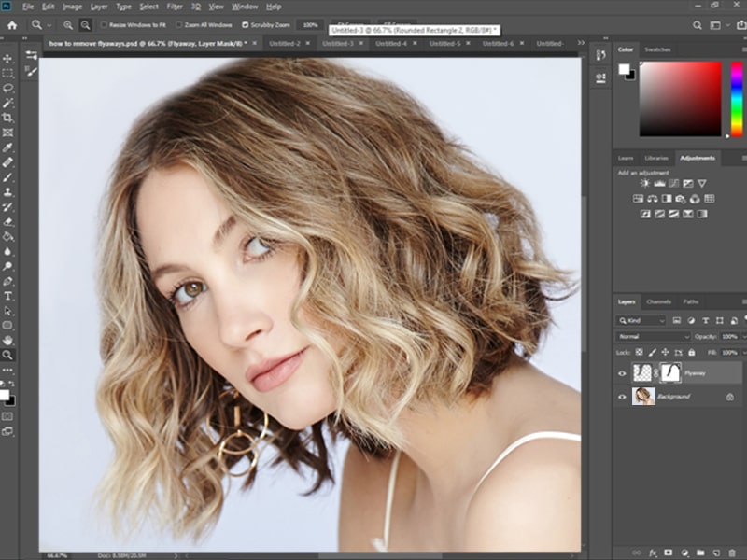Select the Crop tool
Viewport: 747px width, 560px height.
(7, 118)
